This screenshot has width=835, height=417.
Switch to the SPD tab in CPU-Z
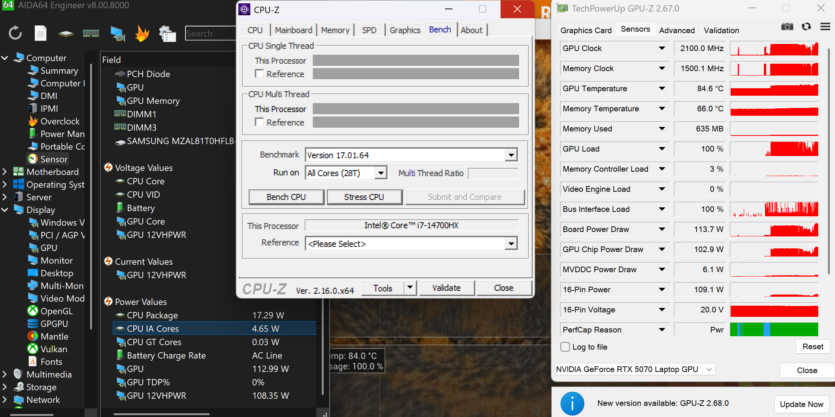369,30
